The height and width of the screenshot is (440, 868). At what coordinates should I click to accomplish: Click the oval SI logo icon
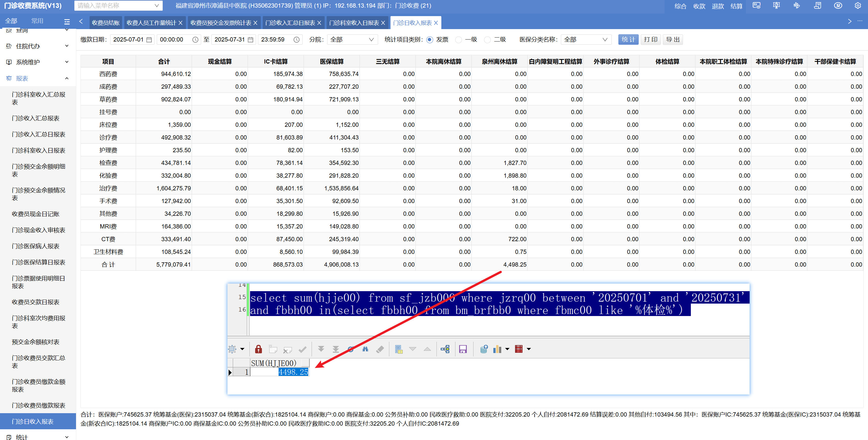[838, 6]
